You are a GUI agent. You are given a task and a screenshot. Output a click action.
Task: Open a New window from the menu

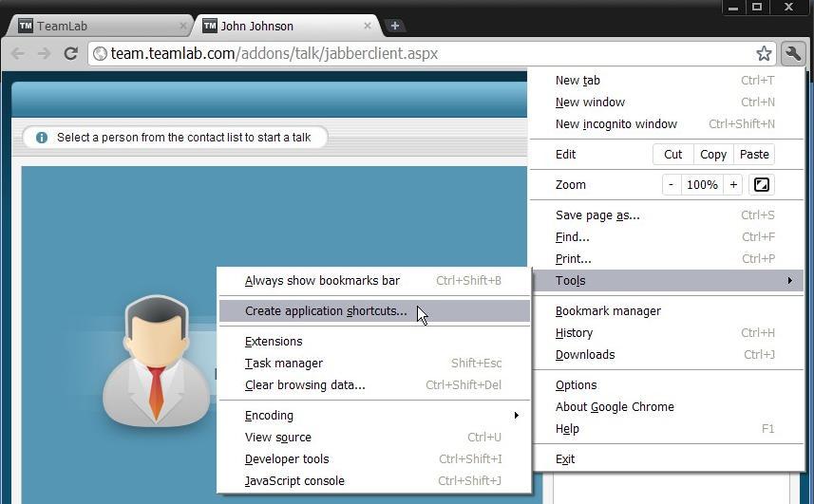click(x=666, y=103)
